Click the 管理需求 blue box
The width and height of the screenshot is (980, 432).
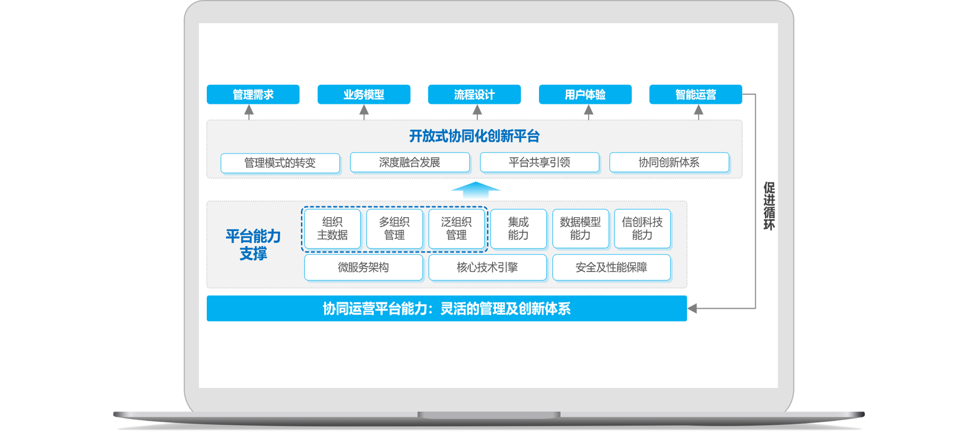coord(253,95)
